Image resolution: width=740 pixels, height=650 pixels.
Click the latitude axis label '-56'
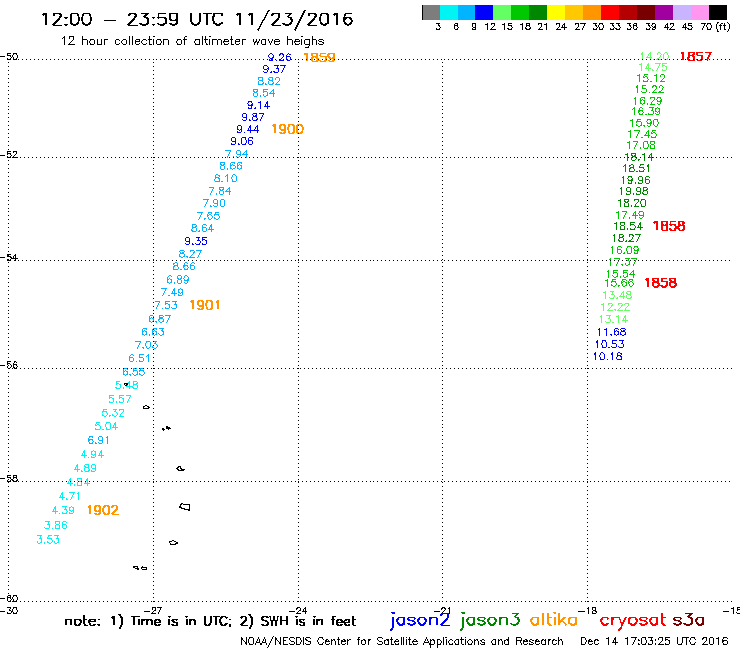point(9,365)
